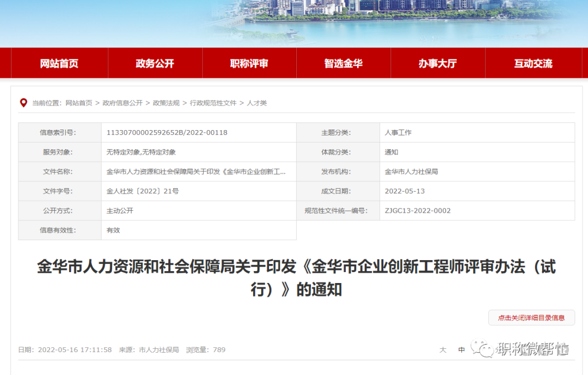Screen dimensions: 588x375
Task: Click the red location pin icon
Action: [x=23, y=102]
